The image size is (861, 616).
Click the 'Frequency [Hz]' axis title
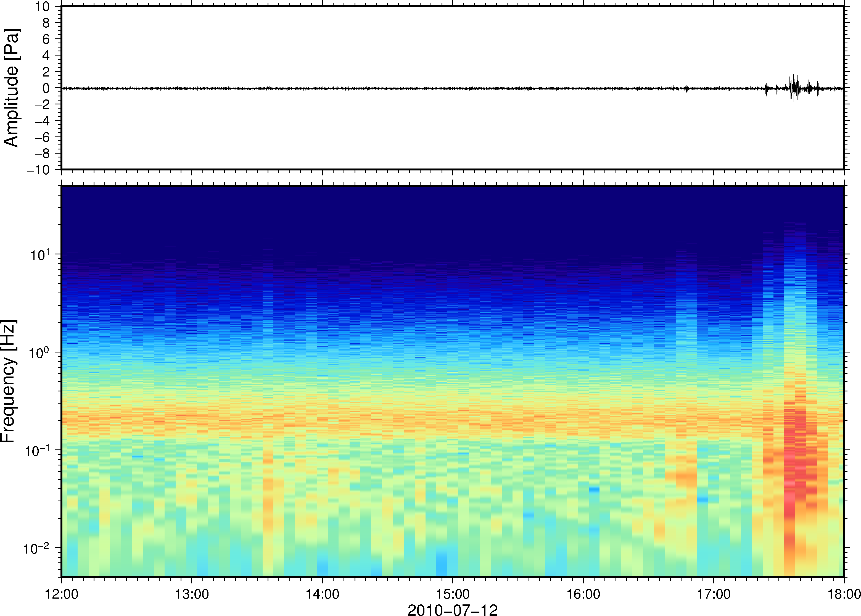click(8, 381)
